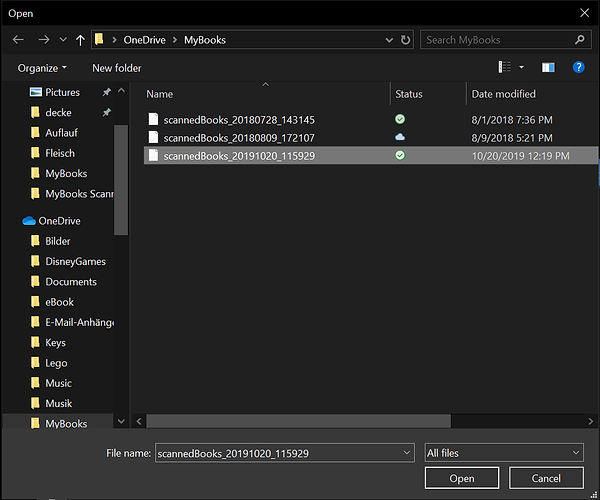Open the DisneyGames folder
The height and width of the screenshot is (500, 600).
pos(75,261)
